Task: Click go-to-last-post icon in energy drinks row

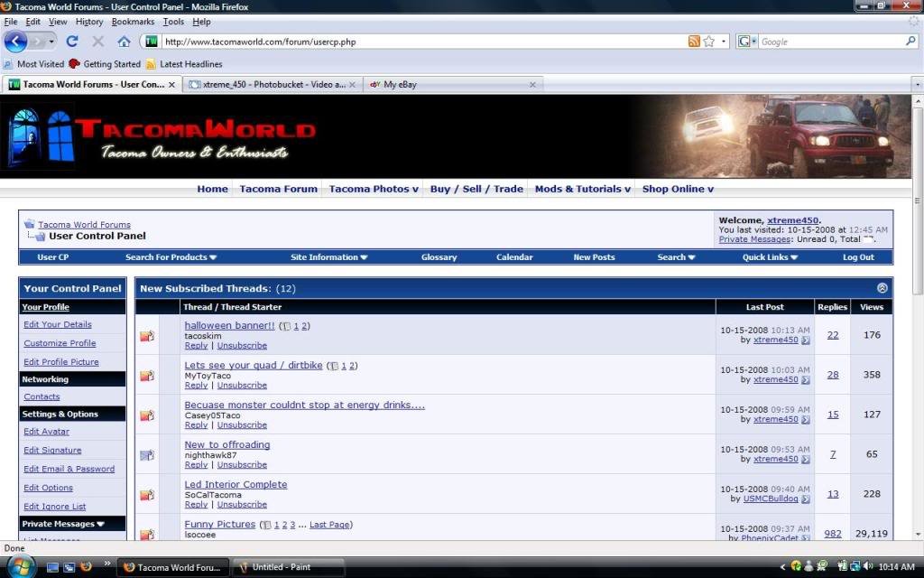Action: [806, 419]
